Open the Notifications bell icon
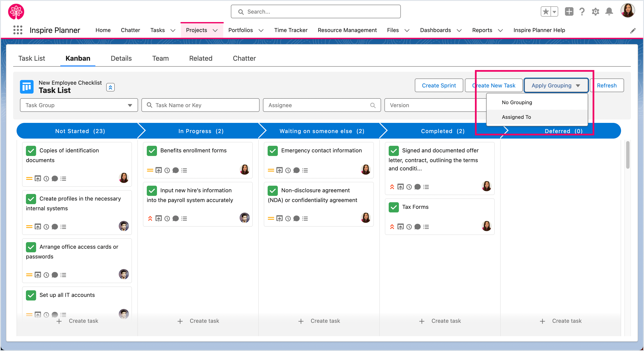644x351 pixels. click(x=609, y=11)
